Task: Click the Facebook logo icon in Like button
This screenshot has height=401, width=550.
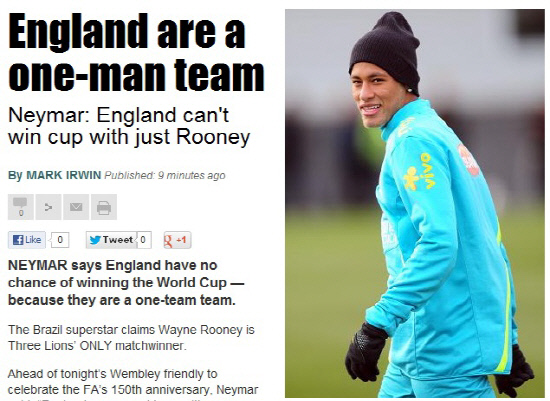Action: point(18,240)
